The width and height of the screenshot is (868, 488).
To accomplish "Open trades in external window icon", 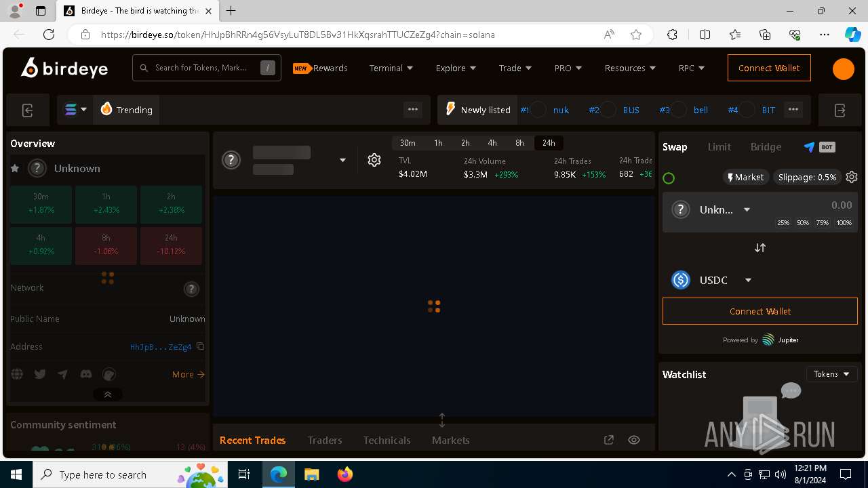I will (x=609, y=440).
